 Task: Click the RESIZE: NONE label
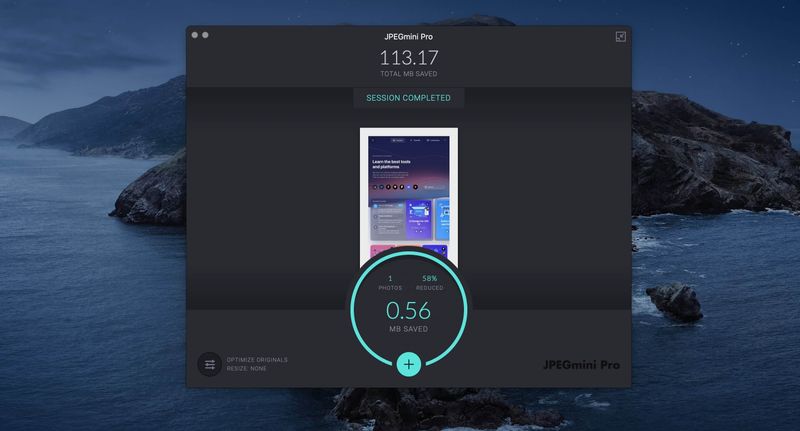pos(246,368)
